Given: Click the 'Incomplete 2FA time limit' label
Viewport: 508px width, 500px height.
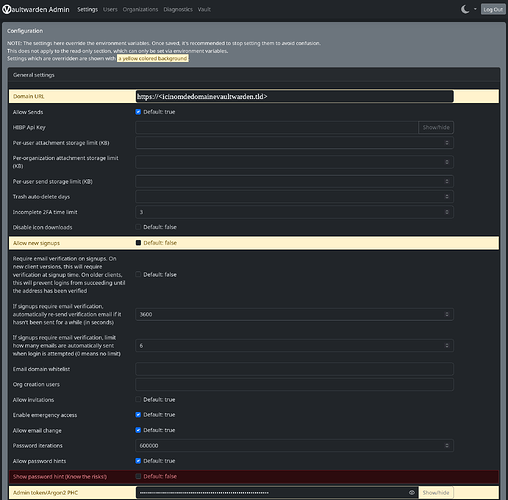Looking at the screenshot, I should point(45,212).
